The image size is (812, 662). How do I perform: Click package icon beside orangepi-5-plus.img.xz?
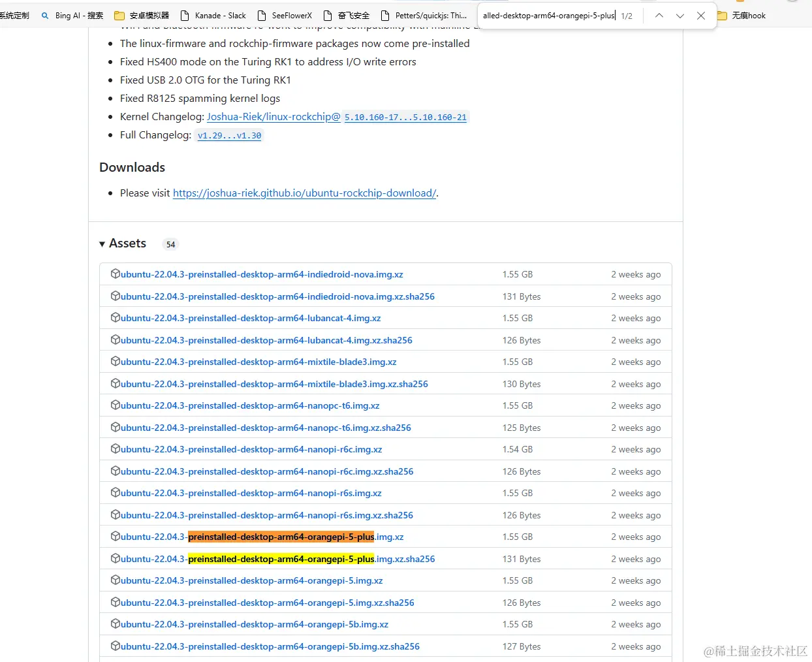tap(116, 536)
